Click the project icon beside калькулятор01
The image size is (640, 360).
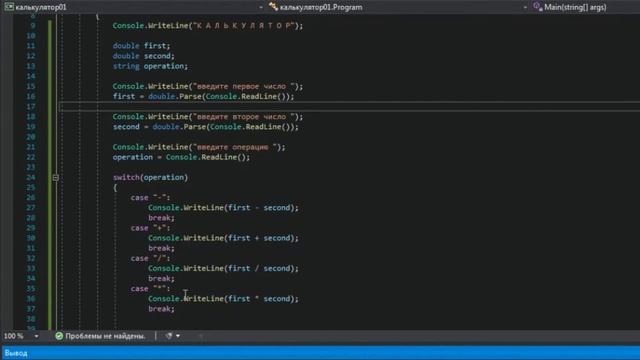click(9, 7)
